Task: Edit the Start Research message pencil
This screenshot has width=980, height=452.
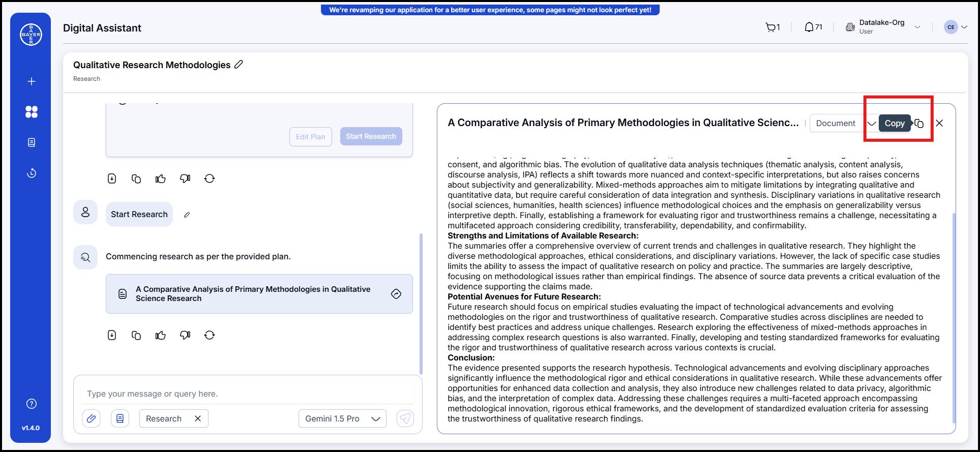Action: tap(187, 215)
